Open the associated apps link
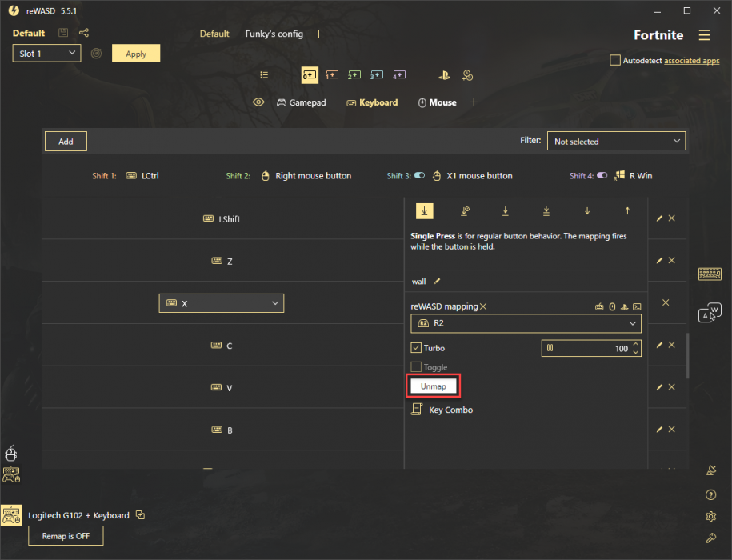This screenshot has height=560, width=732. pos(691,61)
